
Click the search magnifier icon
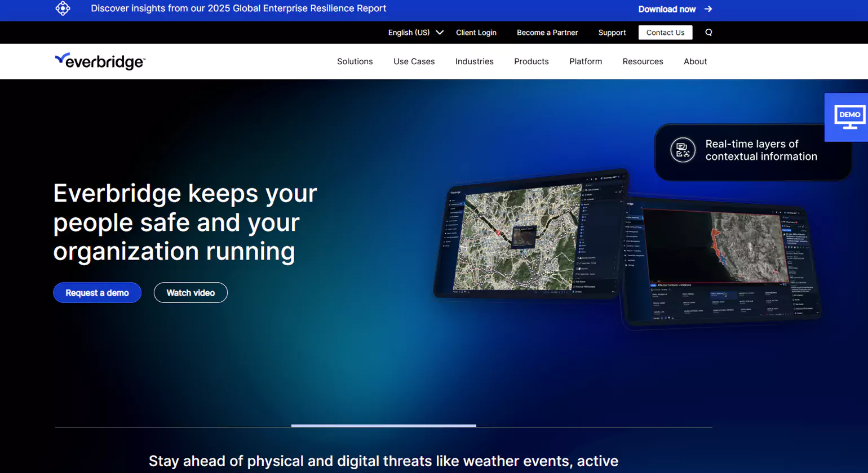pos(708,33)
